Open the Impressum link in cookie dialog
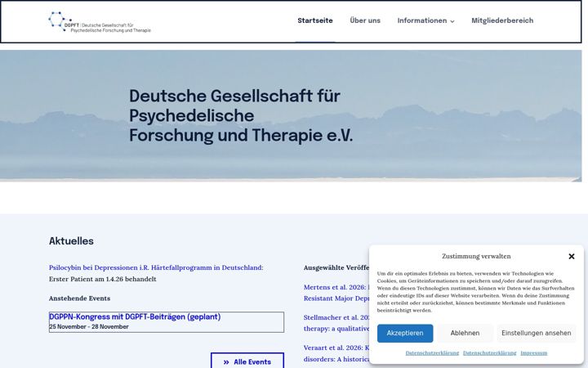Screen dimensions: 588x368 pyautogui.click(x=533, y=352)
